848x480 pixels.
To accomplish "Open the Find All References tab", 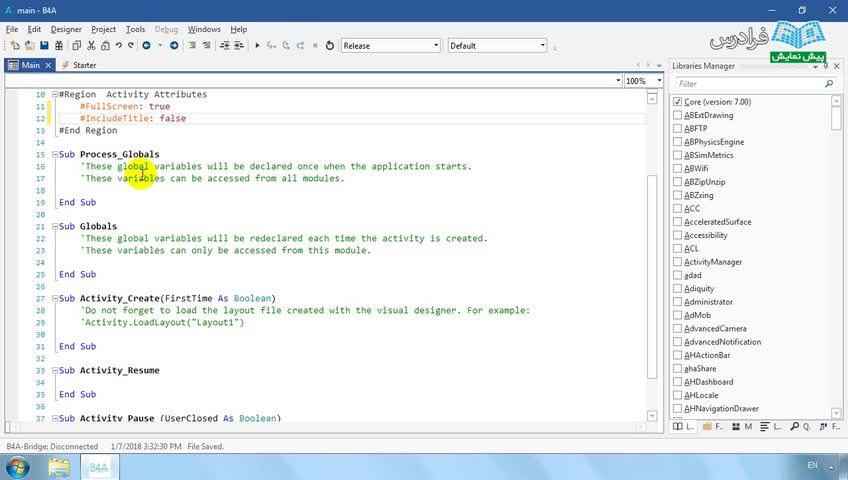I will coord(829,426).
